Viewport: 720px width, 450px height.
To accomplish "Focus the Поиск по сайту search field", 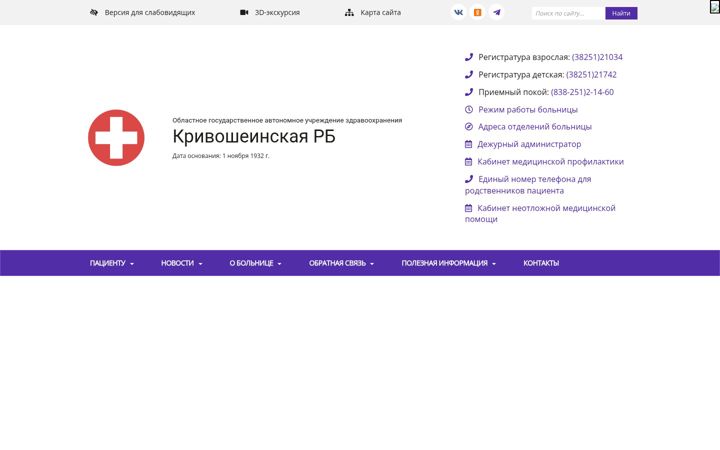I will pyautogui.click(x=568, y=13).
